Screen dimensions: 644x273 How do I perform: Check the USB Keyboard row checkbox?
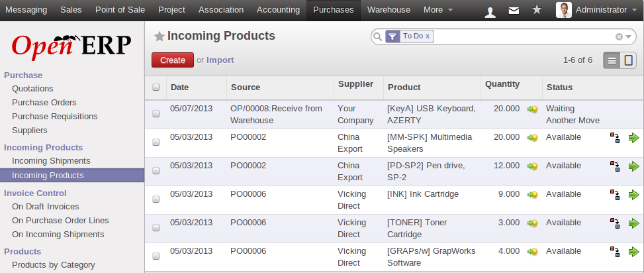[x=156, y=113]
